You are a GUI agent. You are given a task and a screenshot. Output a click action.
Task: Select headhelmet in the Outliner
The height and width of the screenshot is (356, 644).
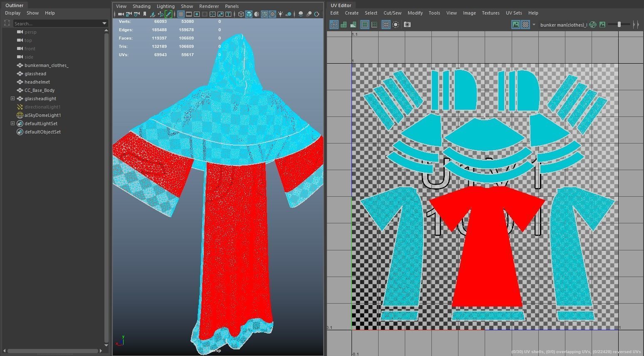[x=37, y=82]
